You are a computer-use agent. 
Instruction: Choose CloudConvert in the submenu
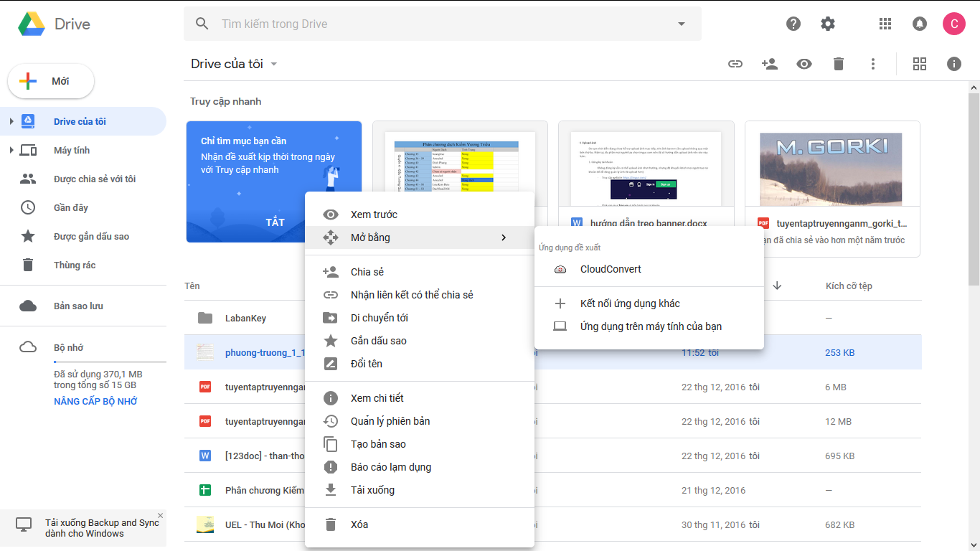(x=611, y=269)
